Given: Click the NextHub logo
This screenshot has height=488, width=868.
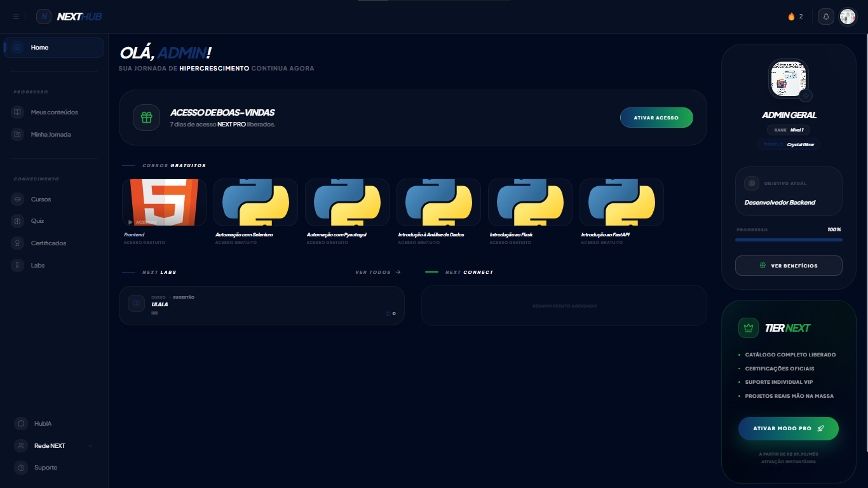Looking at the screenshot, I should point(69,17).
